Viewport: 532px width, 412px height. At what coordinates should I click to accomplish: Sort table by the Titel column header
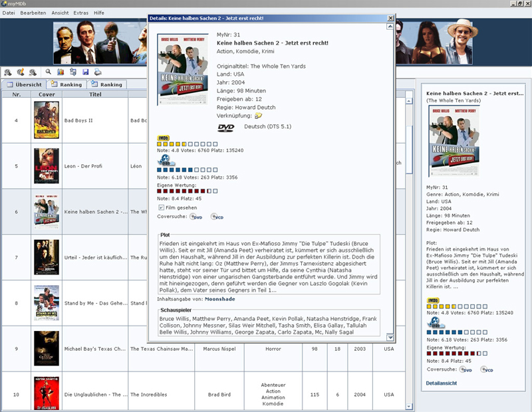tap(95, 94)
